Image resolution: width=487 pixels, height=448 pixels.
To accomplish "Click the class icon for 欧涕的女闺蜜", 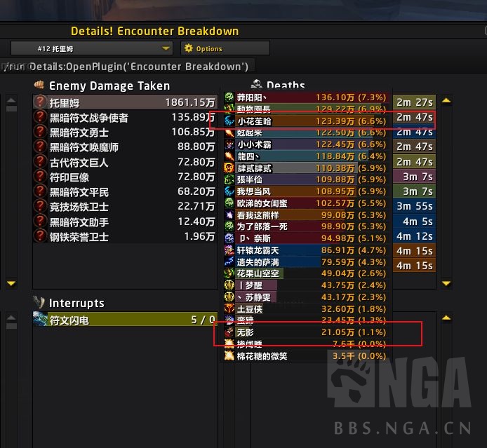I will click(x=229, y=203).
